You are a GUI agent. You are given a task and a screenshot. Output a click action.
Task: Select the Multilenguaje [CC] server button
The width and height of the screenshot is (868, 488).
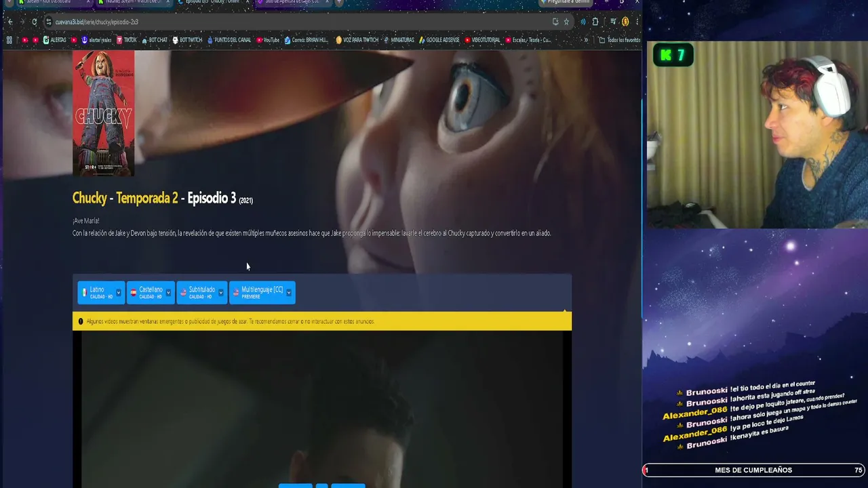(262, 293)
